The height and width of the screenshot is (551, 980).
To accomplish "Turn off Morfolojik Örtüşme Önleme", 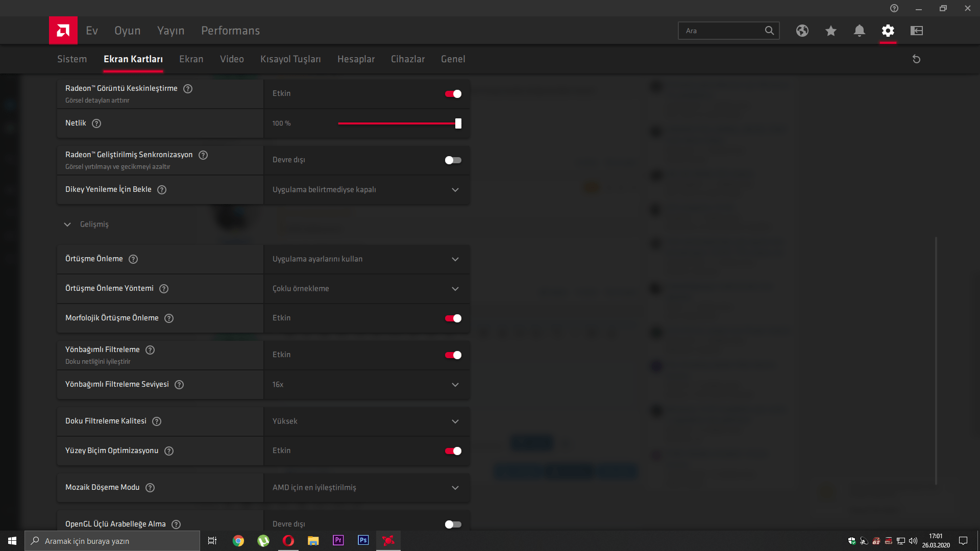I will 453,318.
